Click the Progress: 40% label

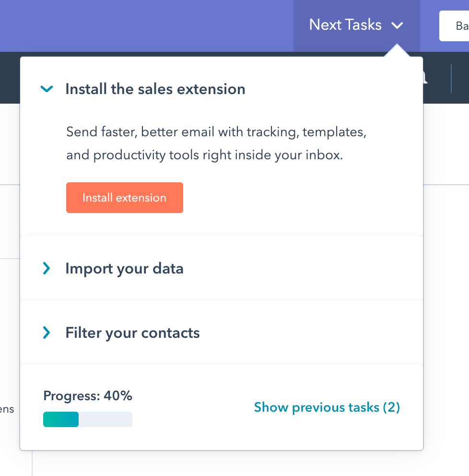87,395
